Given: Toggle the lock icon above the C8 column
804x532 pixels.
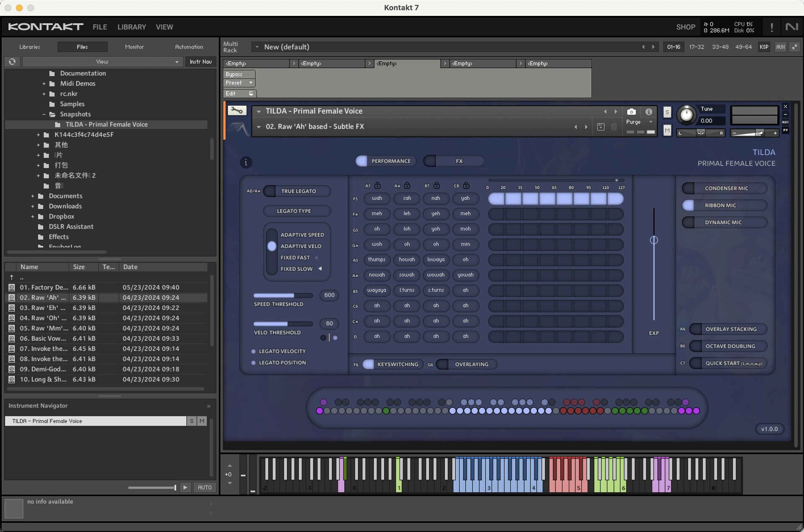Looking at the screenshot, I should click(466, 185).
